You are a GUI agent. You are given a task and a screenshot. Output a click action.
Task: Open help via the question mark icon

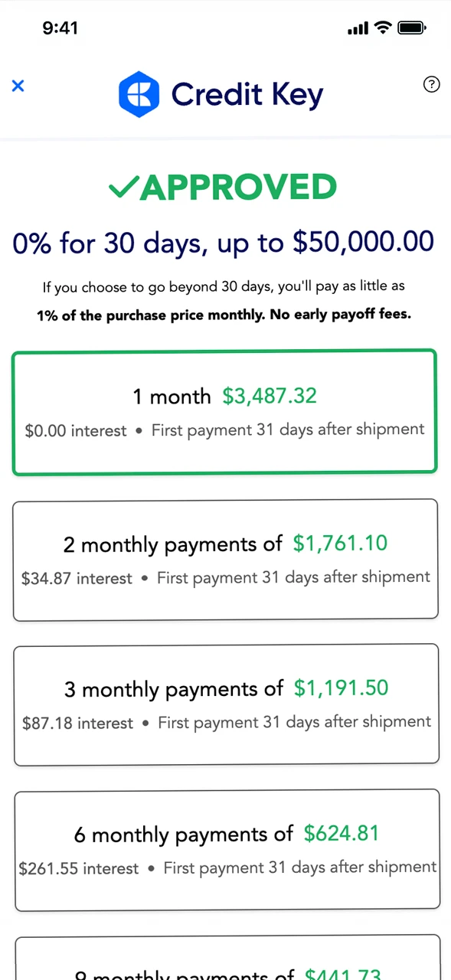(431, 84)
